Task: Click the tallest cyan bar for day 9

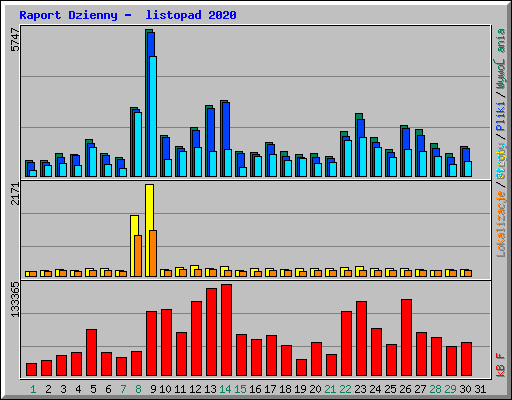Action: click(153, 116)
